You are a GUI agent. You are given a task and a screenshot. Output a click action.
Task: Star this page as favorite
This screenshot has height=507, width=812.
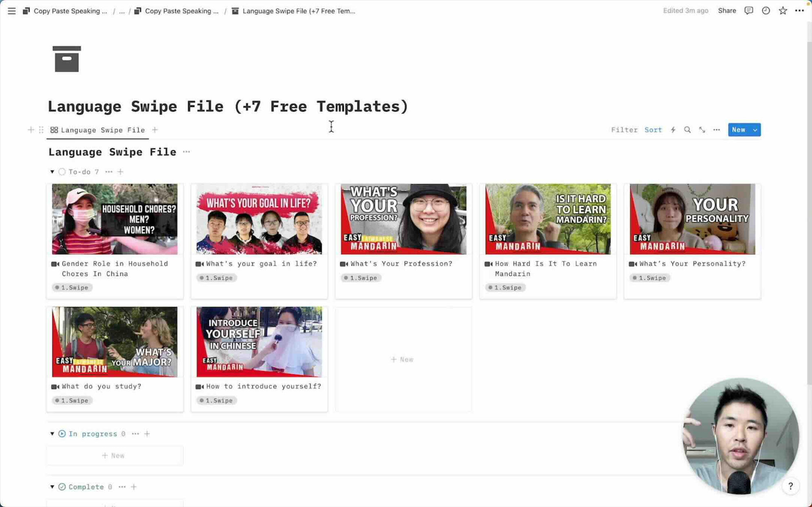783,11
